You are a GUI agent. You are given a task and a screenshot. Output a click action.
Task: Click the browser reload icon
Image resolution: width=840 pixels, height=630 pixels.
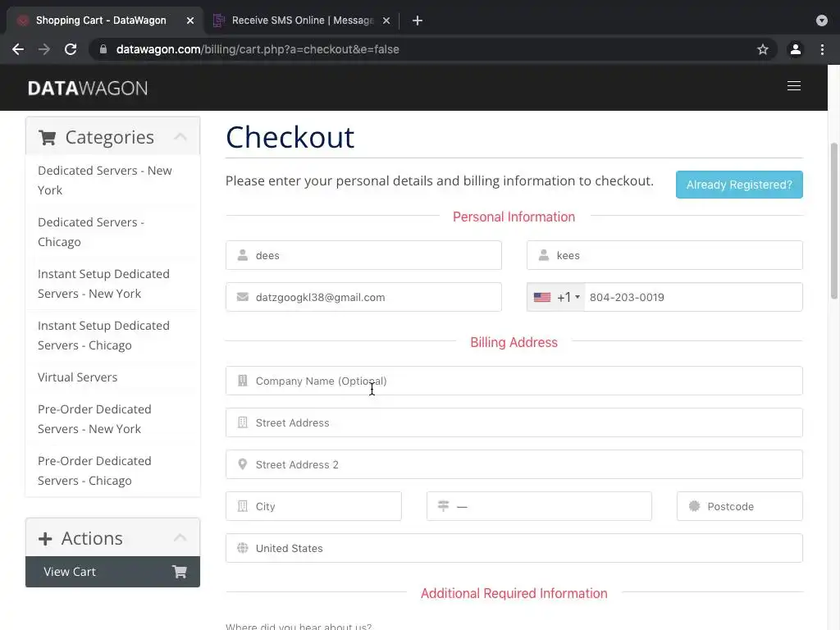71,49
